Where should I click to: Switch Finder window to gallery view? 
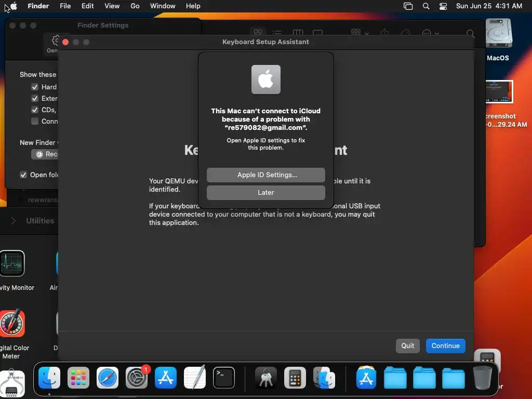click(317, 33)
